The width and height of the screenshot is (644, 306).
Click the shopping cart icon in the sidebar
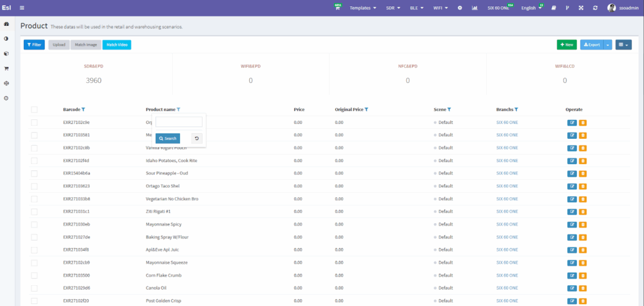tap(6, 68)
